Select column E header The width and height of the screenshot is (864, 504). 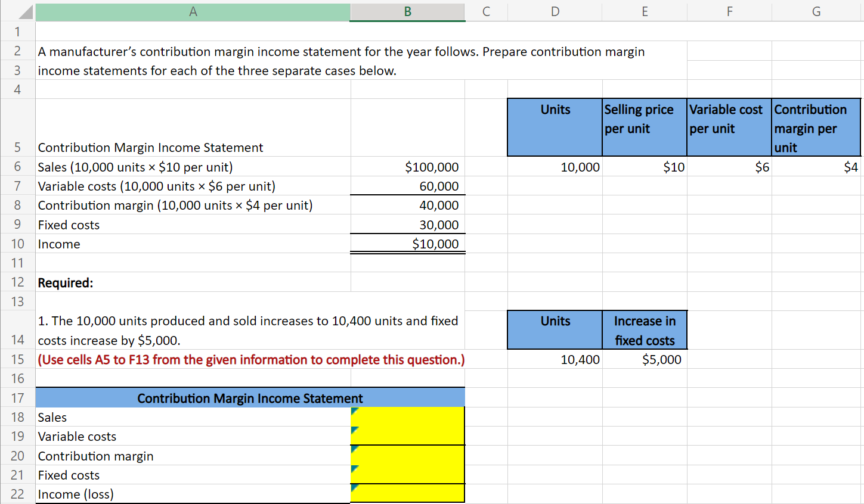645,11
